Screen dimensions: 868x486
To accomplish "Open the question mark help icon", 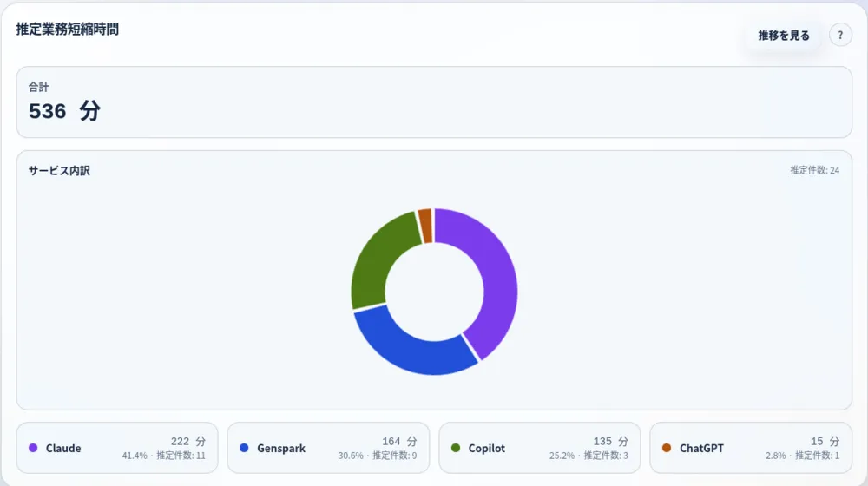I will 840,36.
